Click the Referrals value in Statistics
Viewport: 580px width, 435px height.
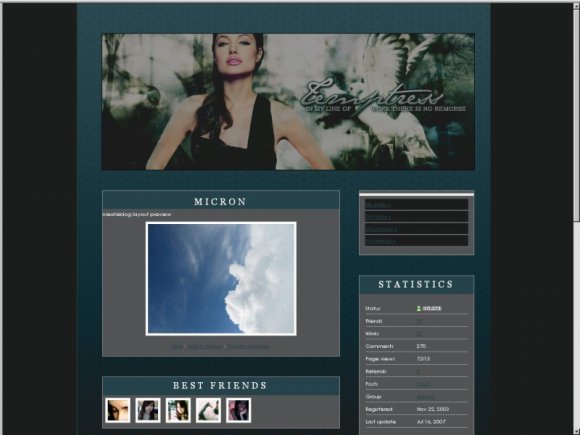[x=418, y=372]
